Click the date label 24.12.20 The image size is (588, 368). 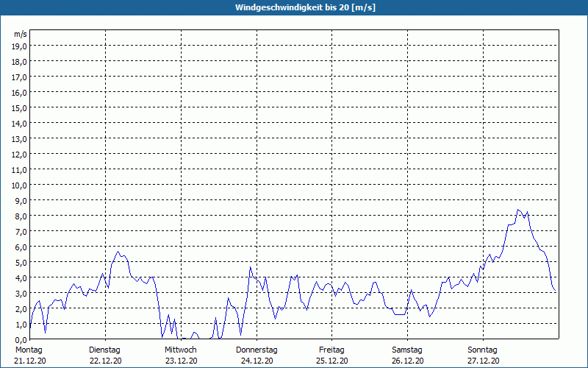[x=257, y=361]
